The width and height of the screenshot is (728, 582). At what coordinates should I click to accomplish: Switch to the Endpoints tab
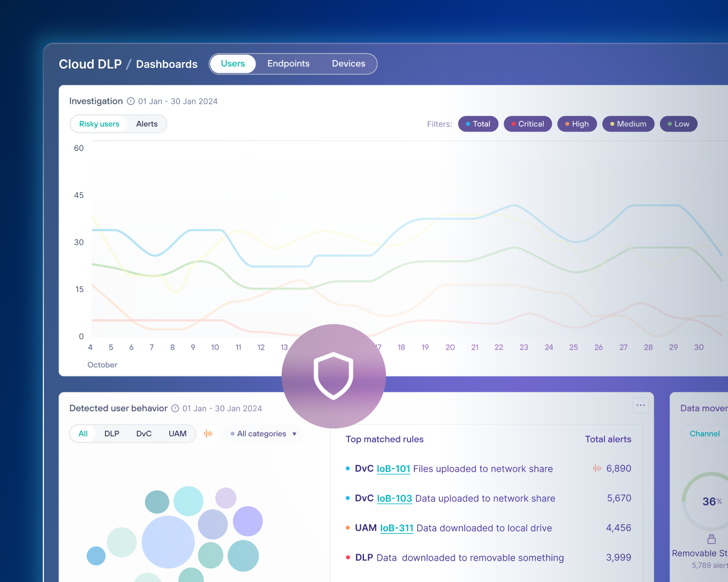point(289,63)
